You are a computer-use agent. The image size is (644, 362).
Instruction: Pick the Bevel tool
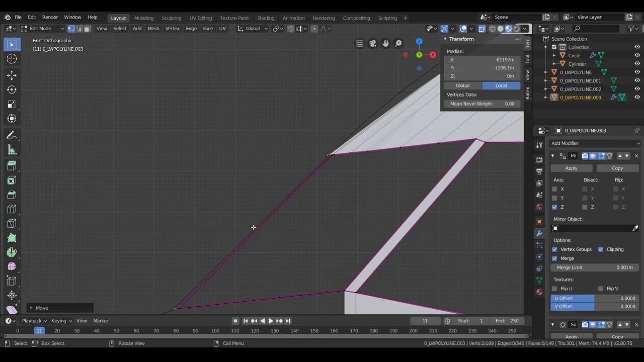point(12,195)
